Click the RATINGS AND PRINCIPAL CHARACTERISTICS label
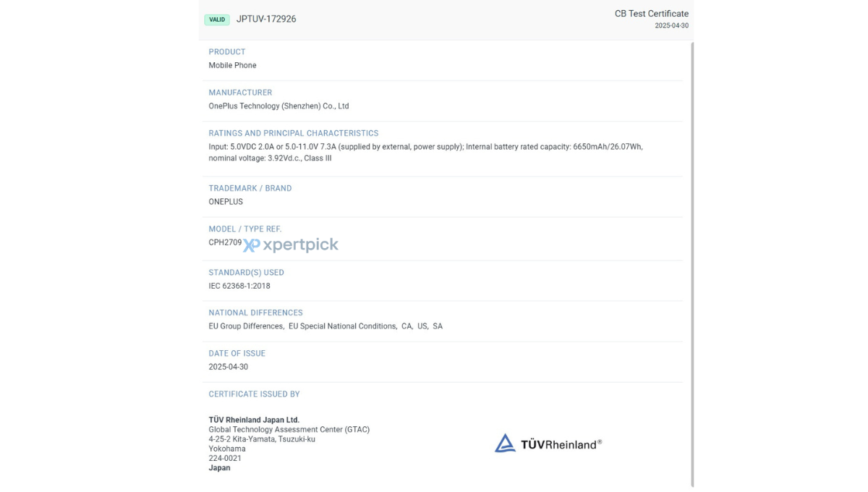The width and height of the screenshot is (868, 492). tap(294, 133)
